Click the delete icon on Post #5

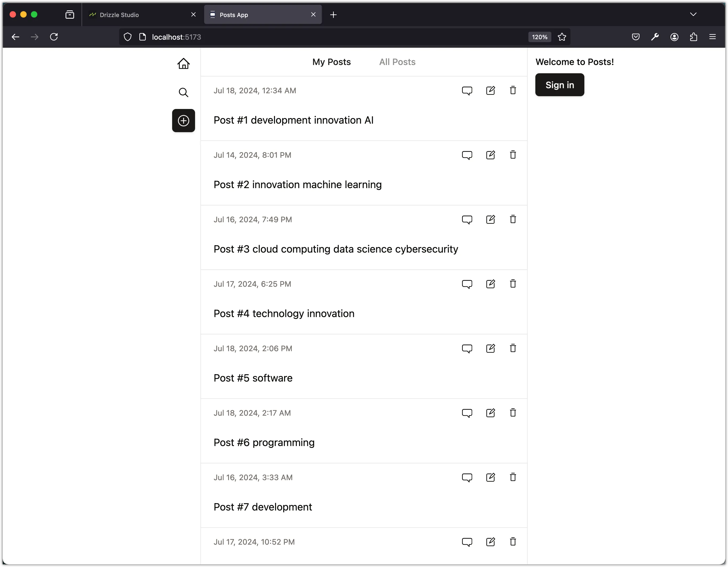click(x=513, y=349)
